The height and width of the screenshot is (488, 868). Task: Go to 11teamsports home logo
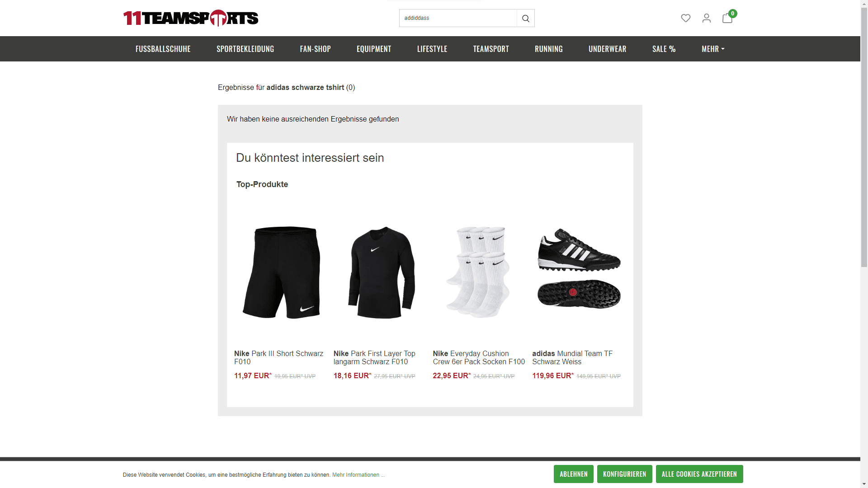point(191,18)
